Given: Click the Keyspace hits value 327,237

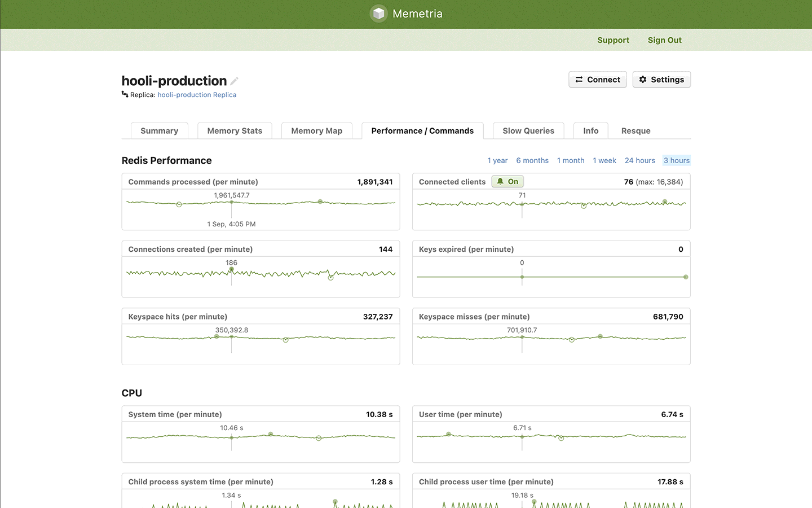Looking at the screenshot, I should (378, 317).
